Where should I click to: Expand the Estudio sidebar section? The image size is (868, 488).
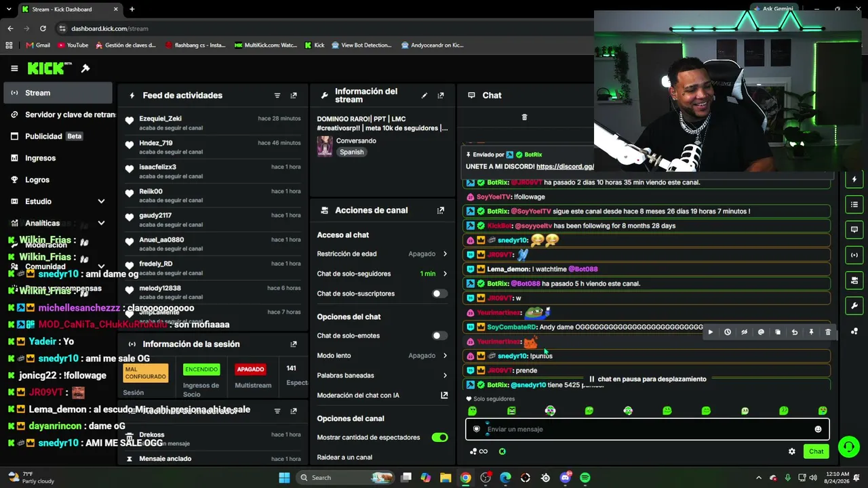101,201
